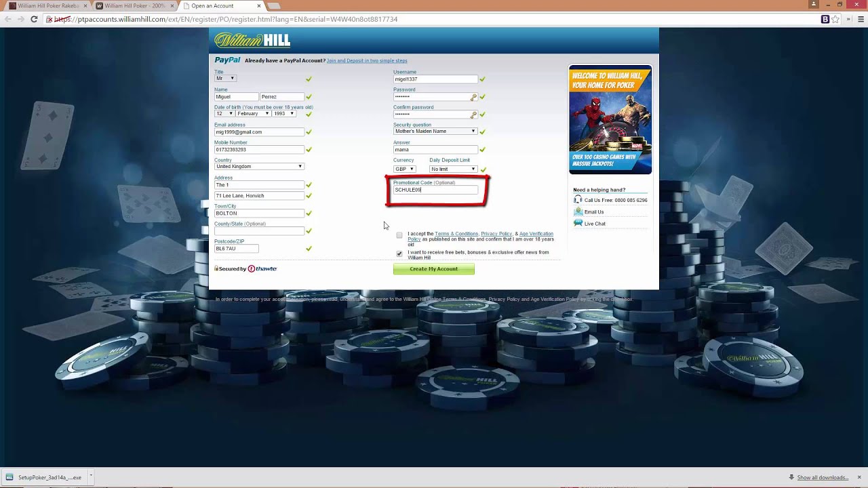868x488 pixels.
Task: Click the broken https security icon in address bar
Action: 50,19
